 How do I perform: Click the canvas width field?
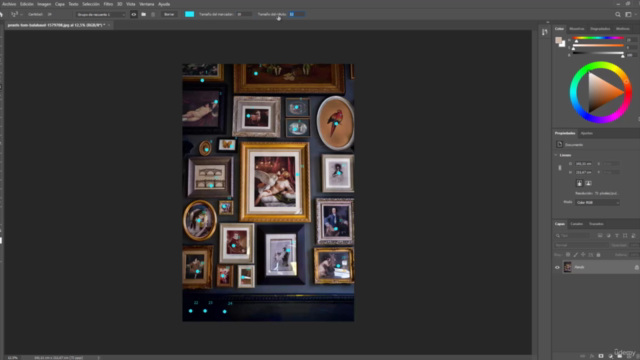click(584, 164)
